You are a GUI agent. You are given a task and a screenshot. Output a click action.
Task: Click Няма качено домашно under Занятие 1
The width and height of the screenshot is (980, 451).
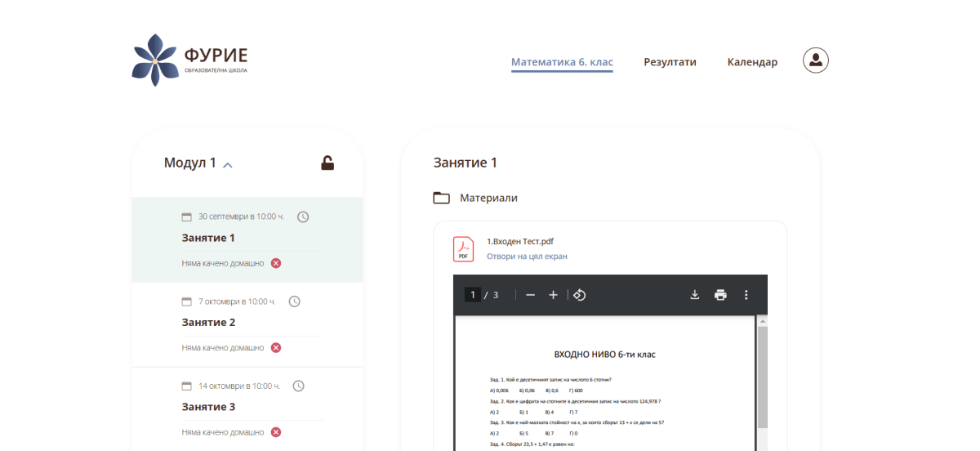pyautogui.click(x=223, y=263)
